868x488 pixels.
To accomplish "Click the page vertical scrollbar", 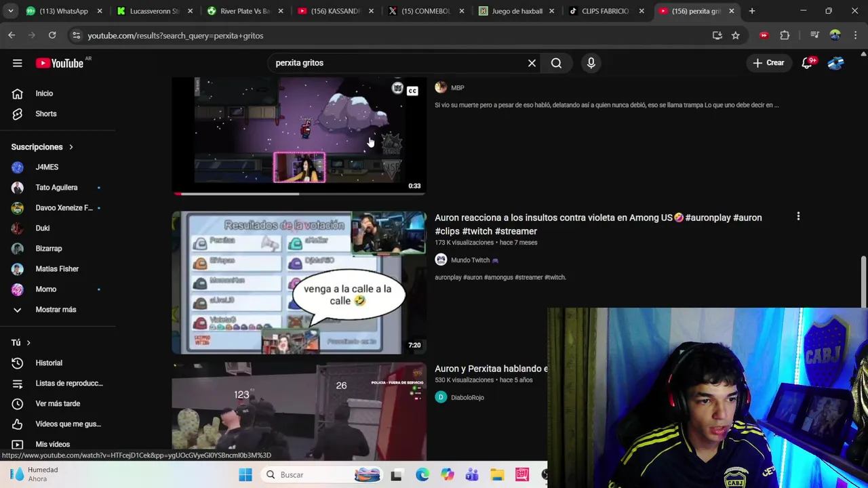I will (863, 281).
